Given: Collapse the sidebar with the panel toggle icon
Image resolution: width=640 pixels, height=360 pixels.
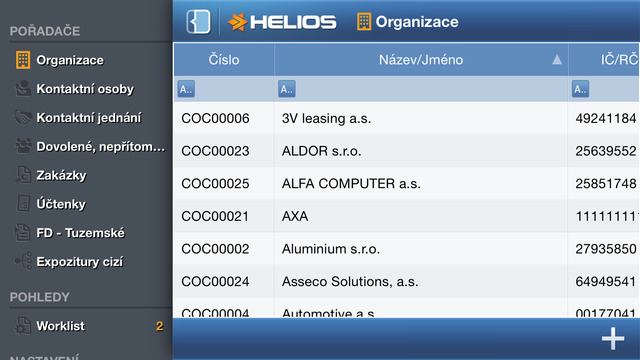Looking at the screenshot, I should point(198,22).
